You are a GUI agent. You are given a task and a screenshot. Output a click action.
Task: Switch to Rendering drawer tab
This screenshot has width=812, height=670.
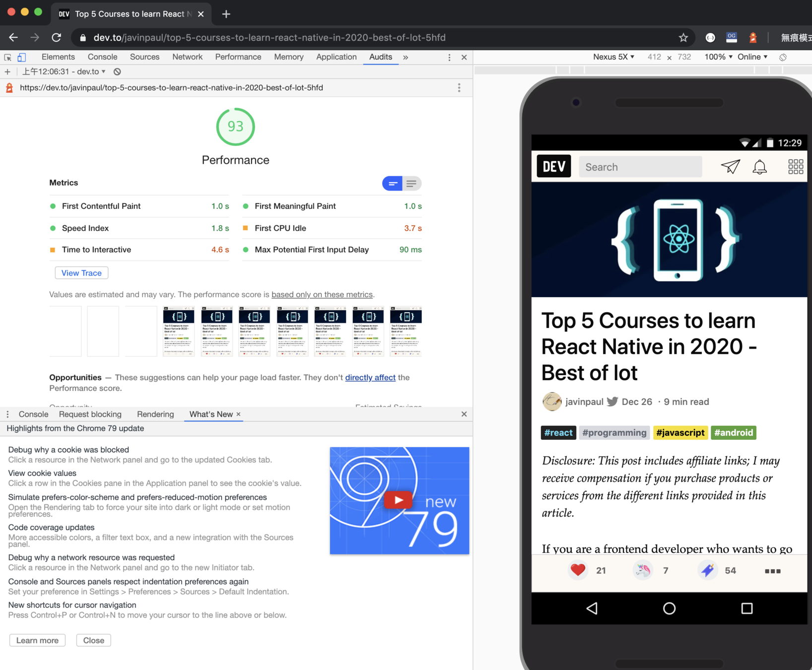155,414
